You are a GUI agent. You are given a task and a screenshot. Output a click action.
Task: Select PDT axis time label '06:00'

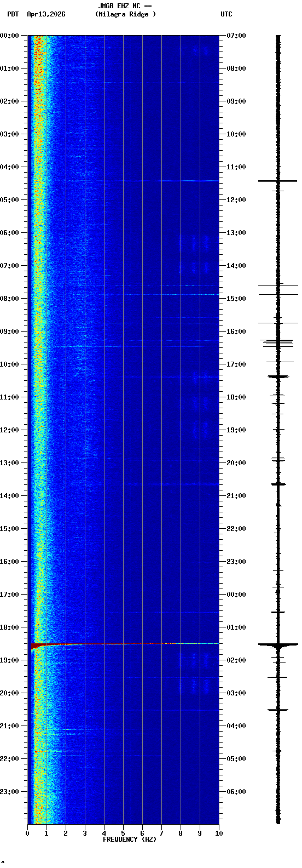click(x=9, y=233)
